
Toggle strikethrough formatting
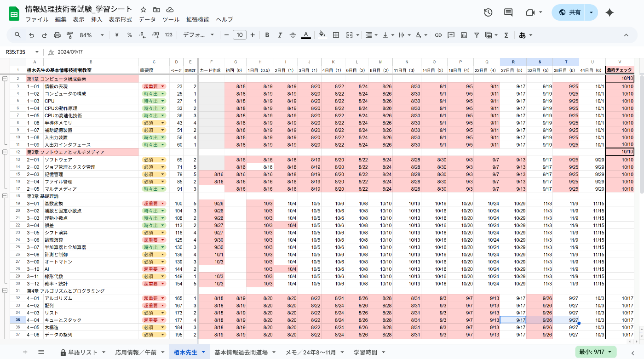[293, 35]
